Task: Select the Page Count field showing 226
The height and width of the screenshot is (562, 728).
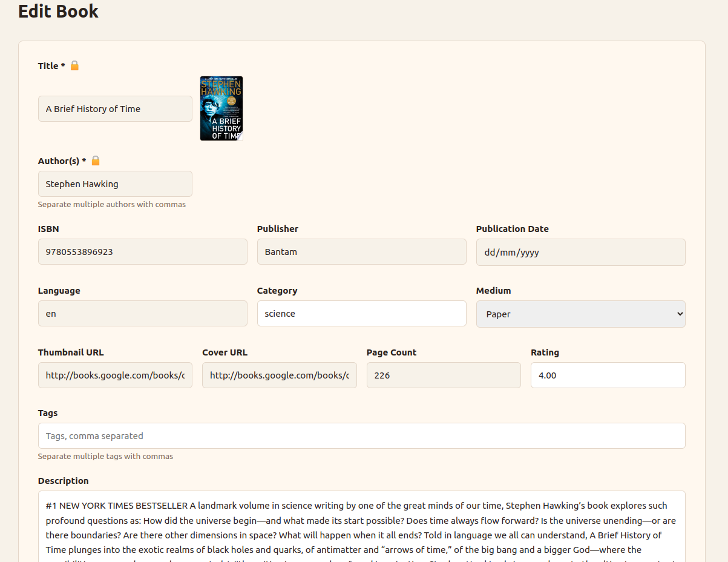Action: pos(444,375)
